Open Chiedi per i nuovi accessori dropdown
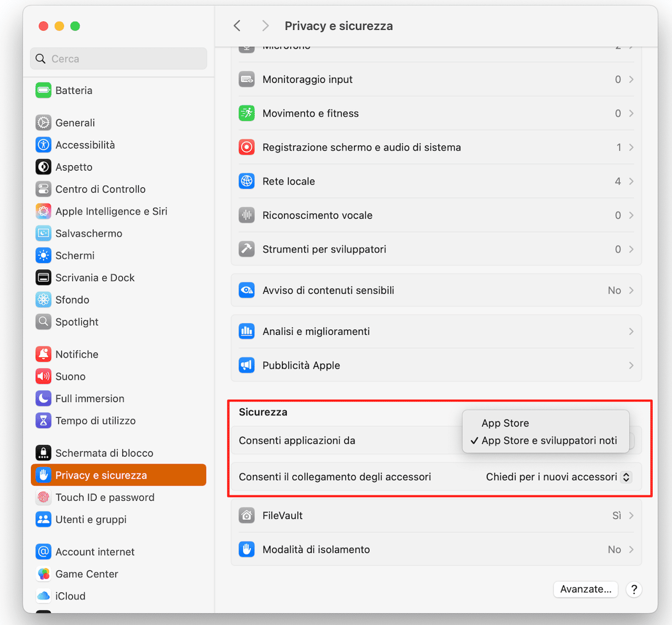The width and height of the screenshot is (672, 625). (x=558, y=477)
